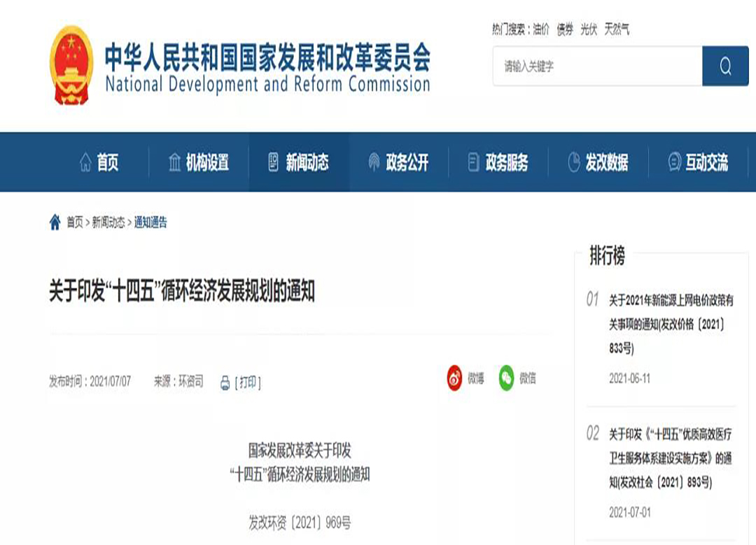Viewport: 756px width, 545px height.
Task: Open 互动交流 navigation item
Action: (x=698, y=162)
